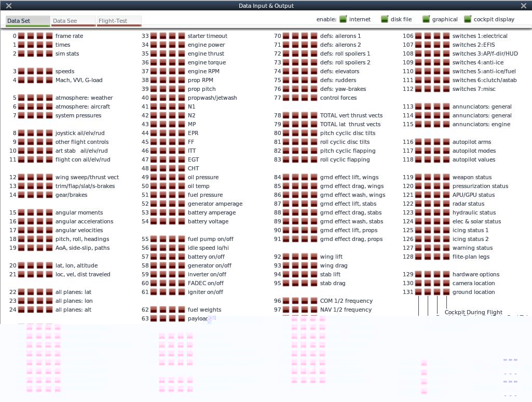
Task: Toggle second checkbox for wing lift row
Action: click(x=295, y=257)
